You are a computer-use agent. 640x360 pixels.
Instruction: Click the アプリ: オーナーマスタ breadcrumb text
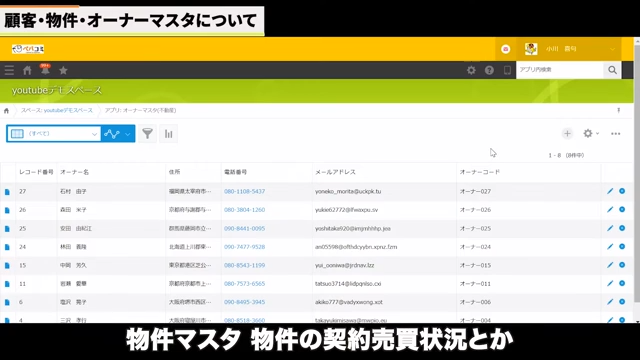(x=140, y=110)
